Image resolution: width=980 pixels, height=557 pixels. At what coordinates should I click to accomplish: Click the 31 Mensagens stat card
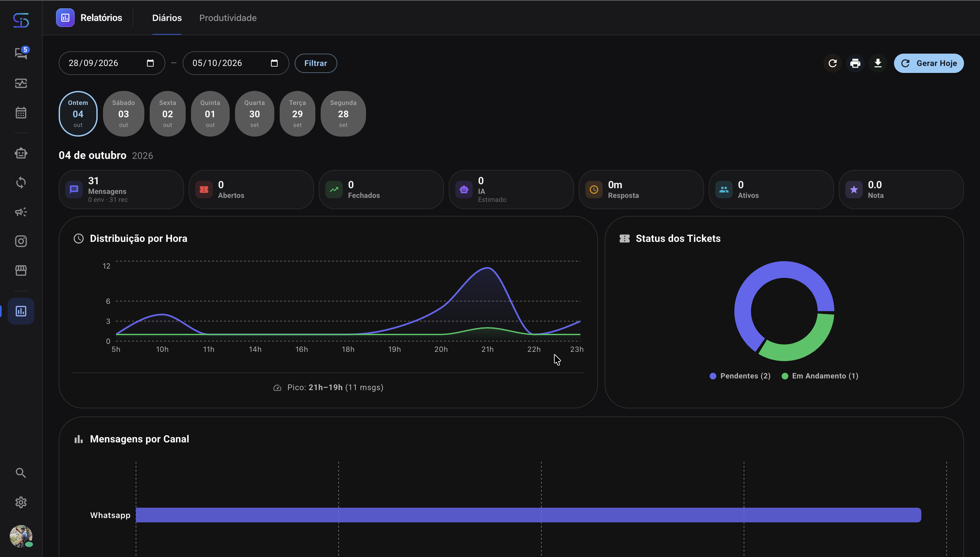pyautogui.click(x=121, y=189)
